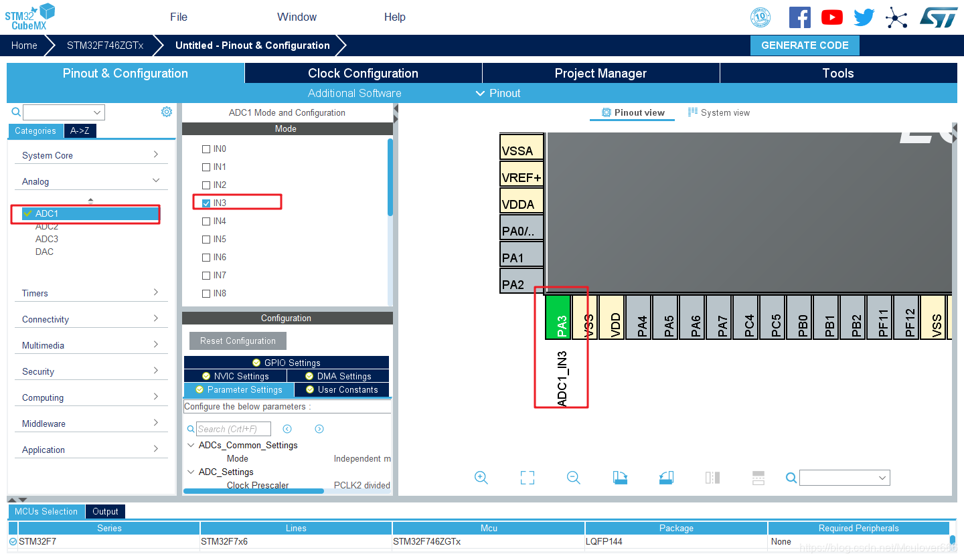Open the Window menu

pyautogui.click(x=297, y=17)
